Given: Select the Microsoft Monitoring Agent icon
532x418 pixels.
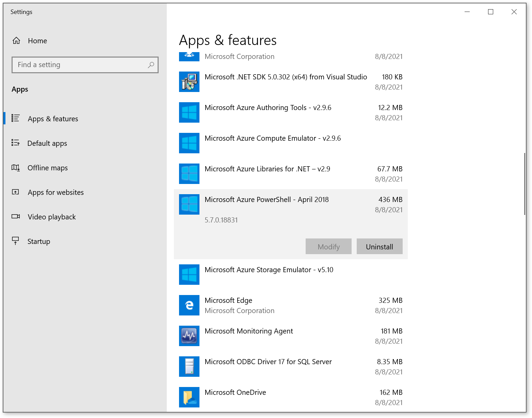Looking at the screenshot, I should click(189, 336).
